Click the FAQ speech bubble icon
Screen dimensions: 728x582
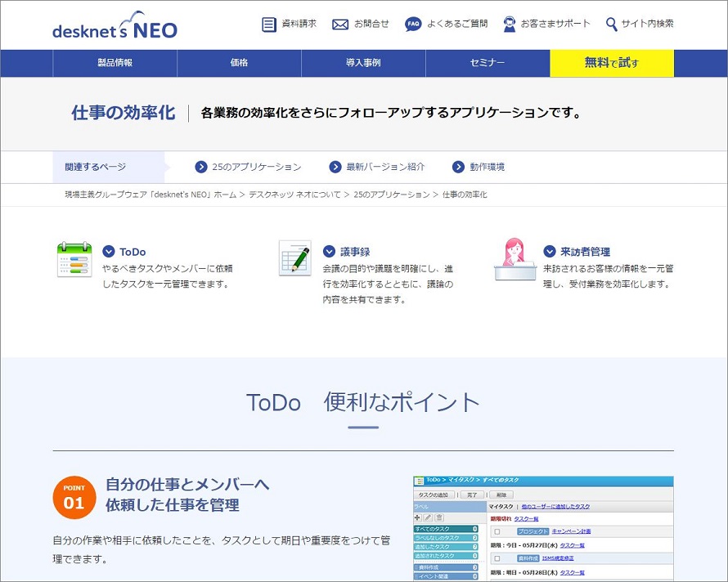coord(413,25)
